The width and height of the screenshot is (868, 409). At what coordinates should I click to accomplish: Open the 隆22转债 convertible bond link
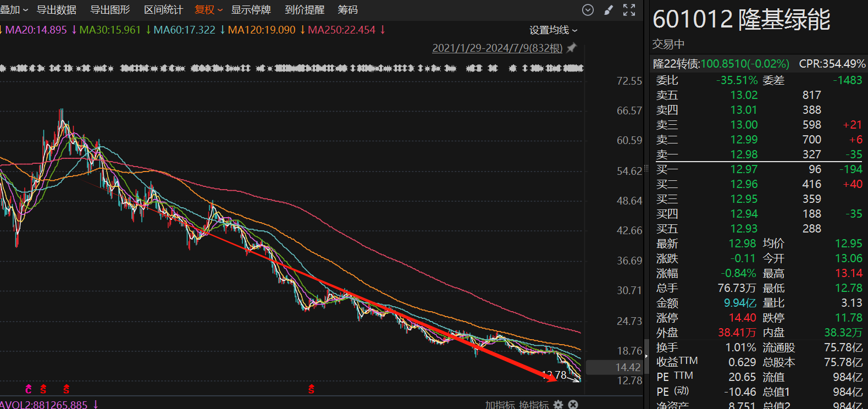click(721, 64)
